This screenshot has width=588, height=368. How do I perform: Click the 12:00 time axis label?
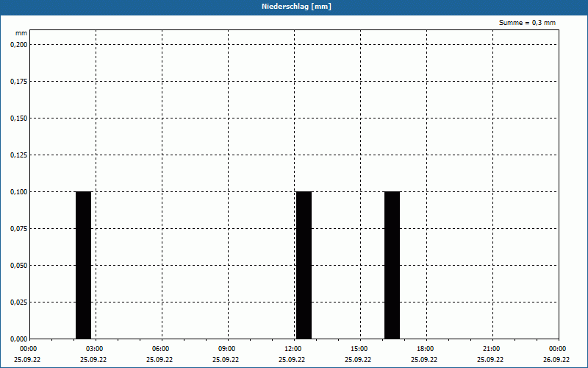(x=293, y=349)
